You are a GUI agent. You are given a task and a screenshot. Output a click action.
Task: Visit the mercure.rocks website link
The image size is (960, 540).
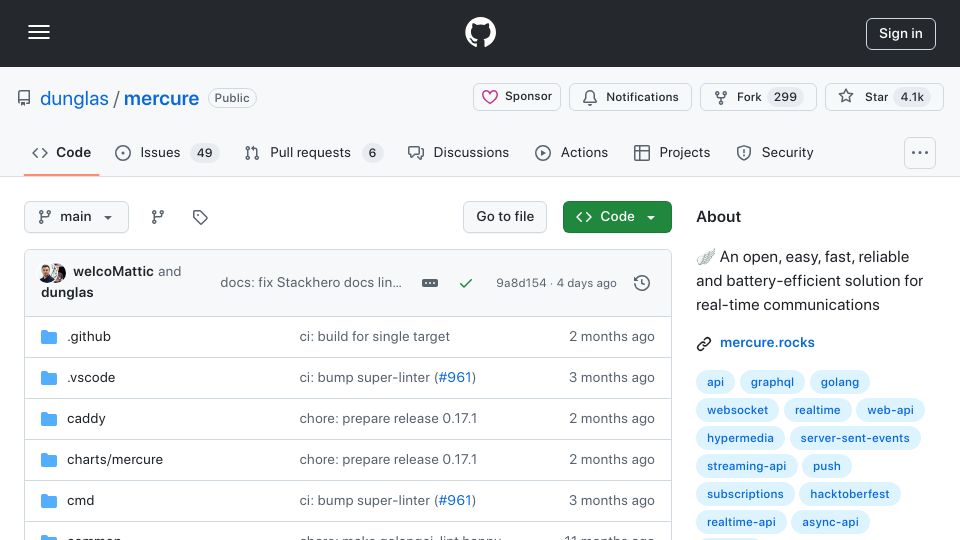click(767, 343)
